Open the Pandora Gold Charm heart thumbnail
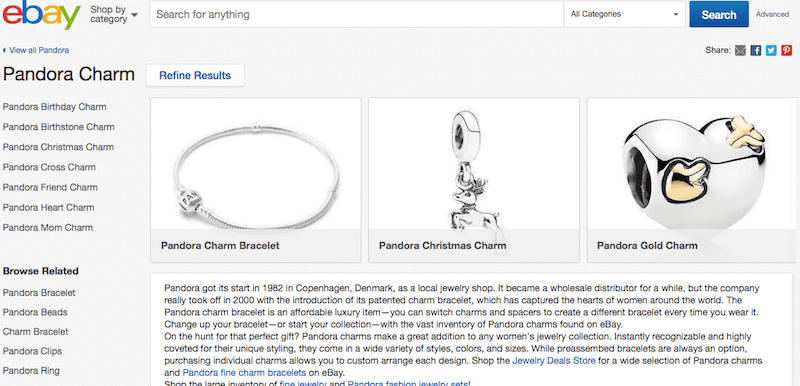Viewport: 800px width, 386px height. [x=693, y=180]
